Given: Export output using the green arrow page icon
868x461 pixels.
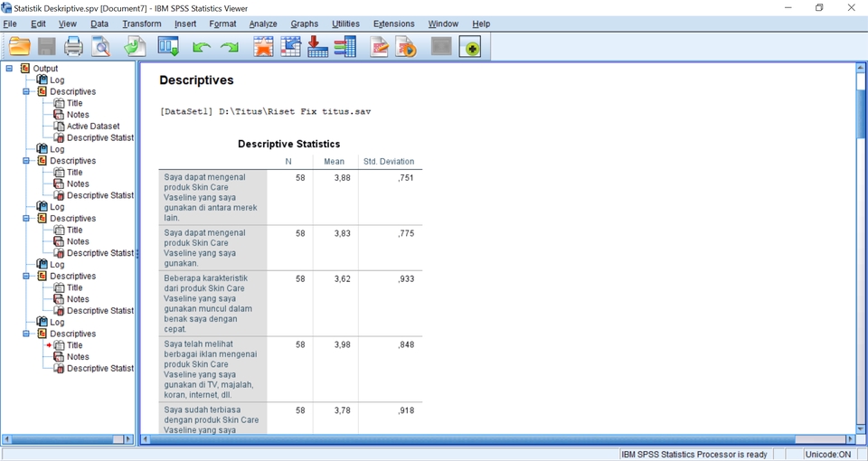Looking at the screenshot, I should tap(135, 46).
